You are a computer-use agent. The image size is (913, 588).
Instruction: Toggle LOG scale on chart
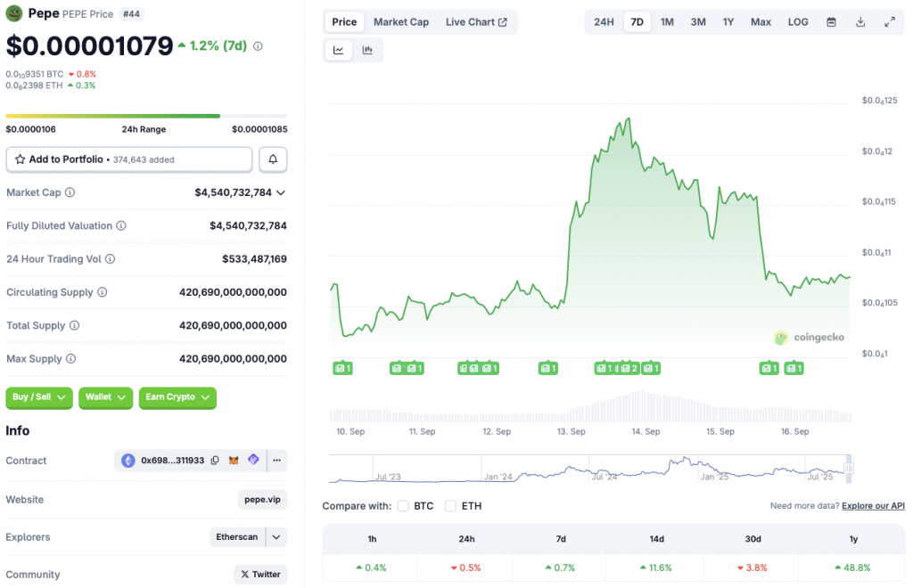pyautogui.click(x=798, y=22)
